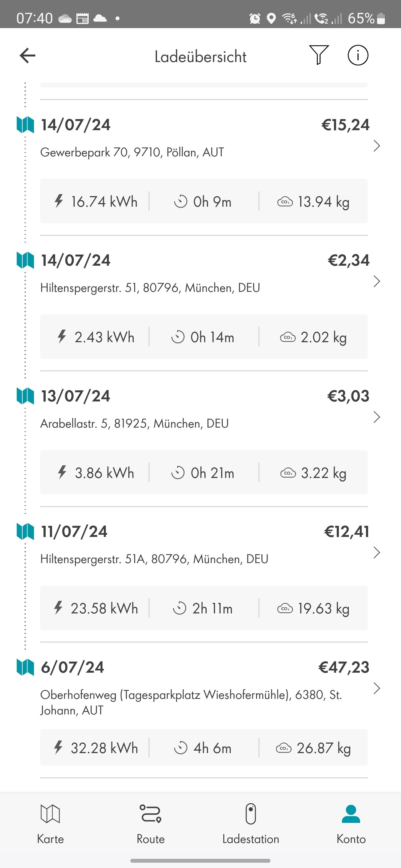The image size is (401, 868).
Task: Tap map icon beside 11/07/24 entry
Action: 25,531
